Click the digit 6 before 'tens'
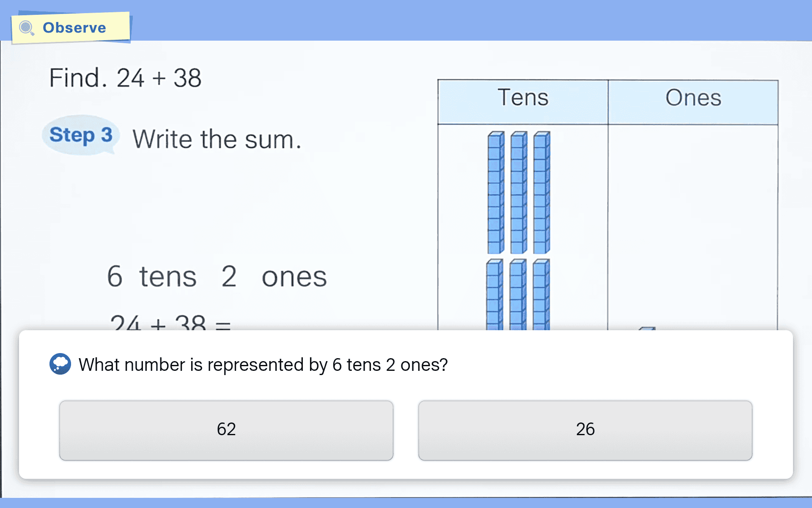812x508 pixels. coord(115,277)
